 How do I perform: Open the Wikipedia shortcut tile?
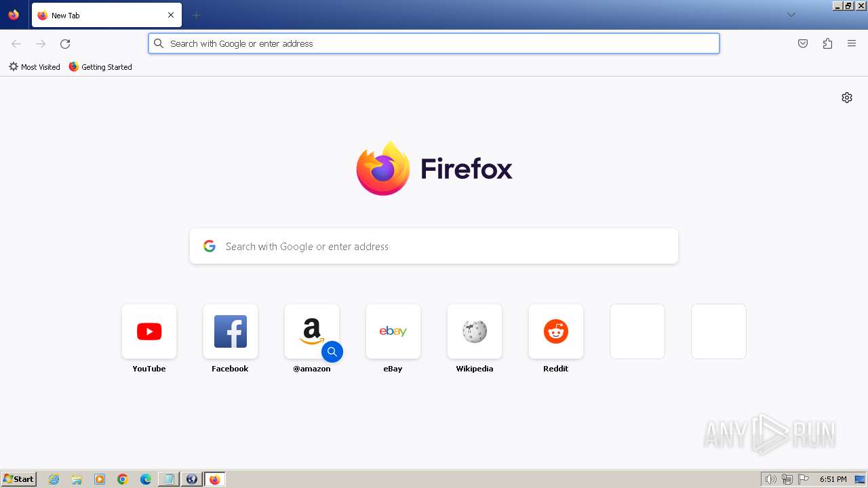475,331
